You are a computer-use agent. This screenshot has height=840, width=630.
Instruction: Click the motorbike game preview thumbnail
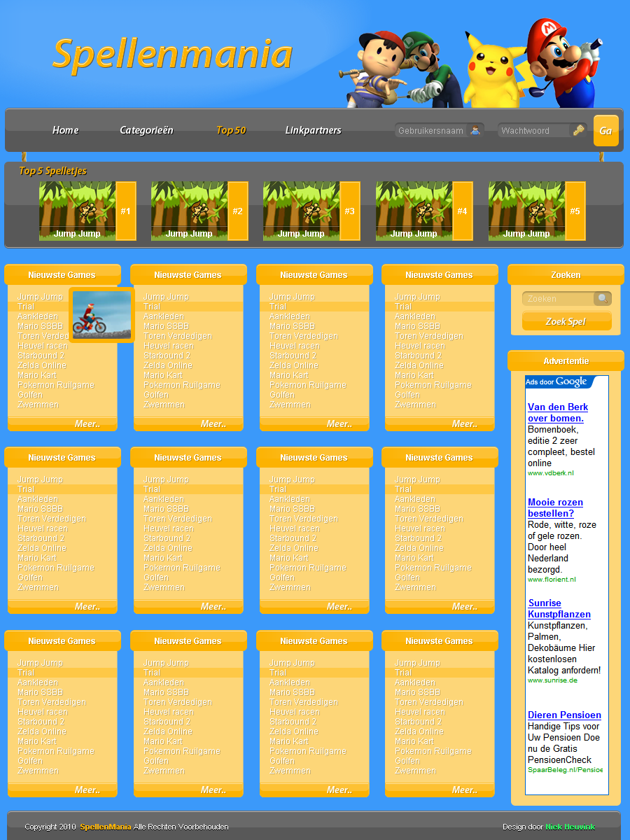pyautogui.click(x=101, y=315)
